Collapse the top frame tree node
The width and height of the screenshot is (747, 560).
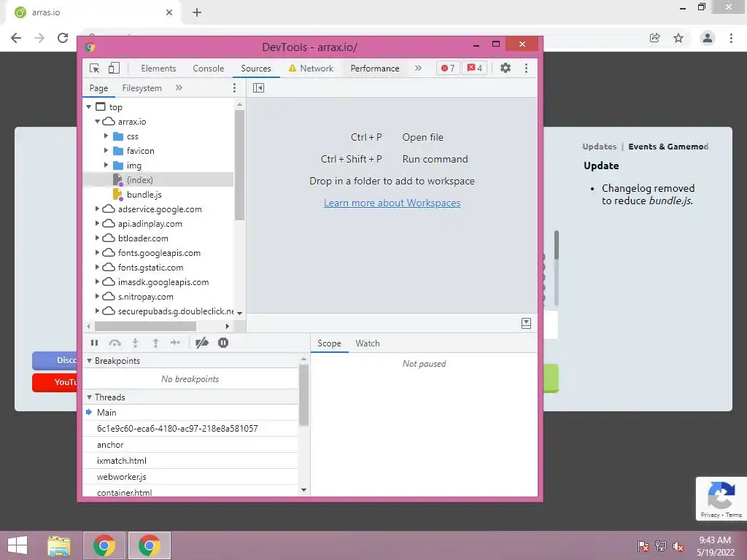[89, 107]
